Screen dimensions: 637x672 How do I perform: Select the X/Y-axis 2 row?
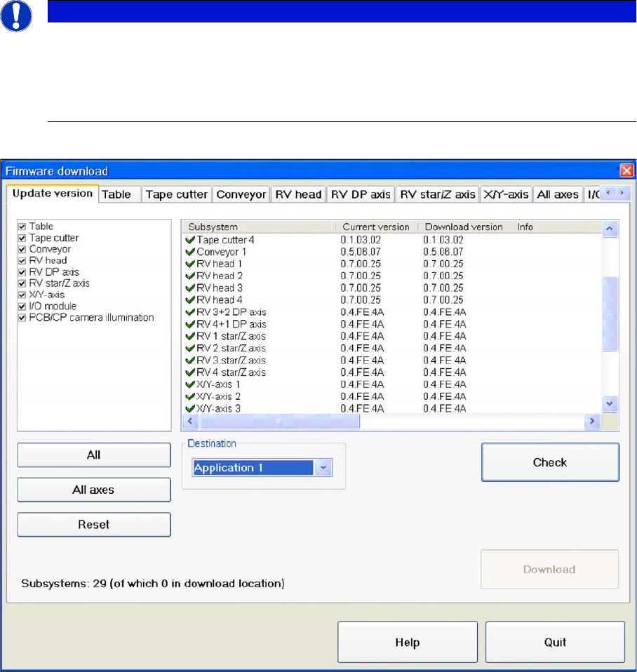pos(391,396)
